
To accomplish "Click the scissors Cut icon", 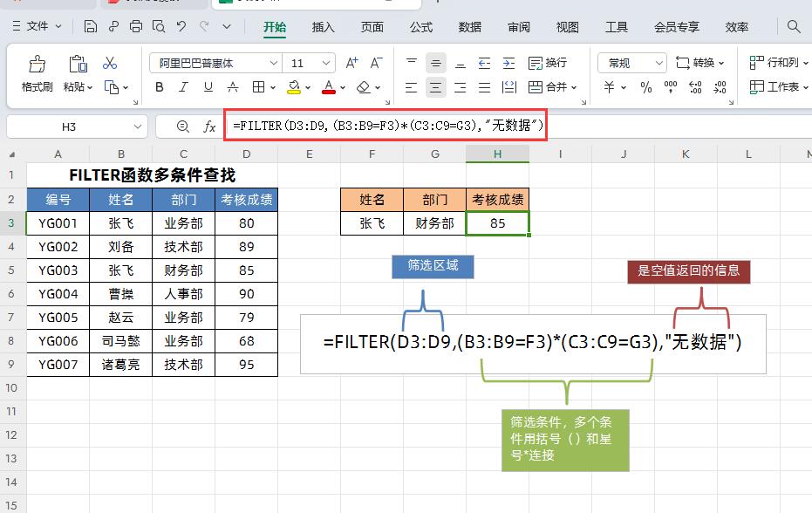I will pos(110,63).
